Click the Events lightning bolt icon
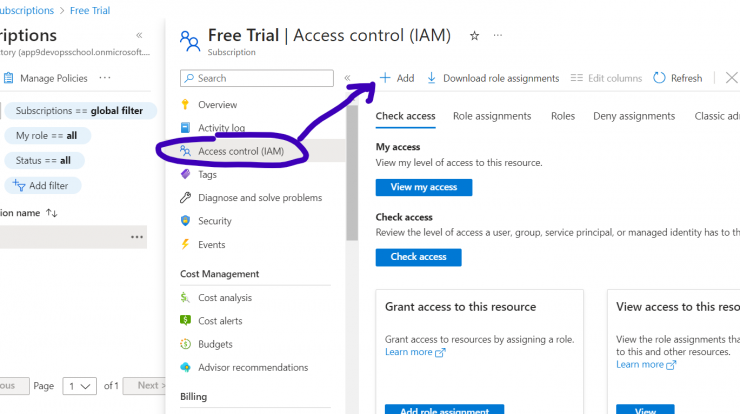The width and height of the screenshot is (740, 414). click(x=185, y=244)
